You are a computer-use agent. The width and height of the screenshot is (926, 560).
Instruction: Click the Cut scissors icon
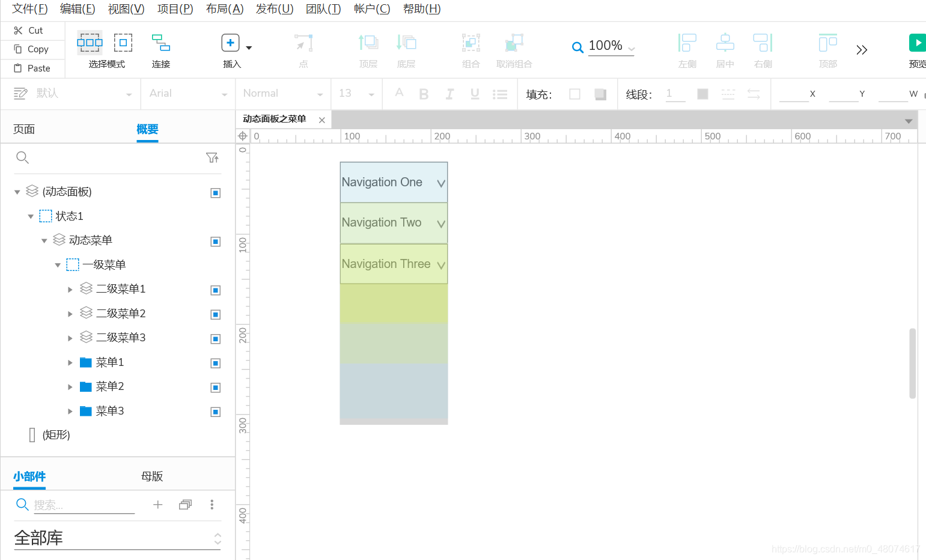click(18, 30)
